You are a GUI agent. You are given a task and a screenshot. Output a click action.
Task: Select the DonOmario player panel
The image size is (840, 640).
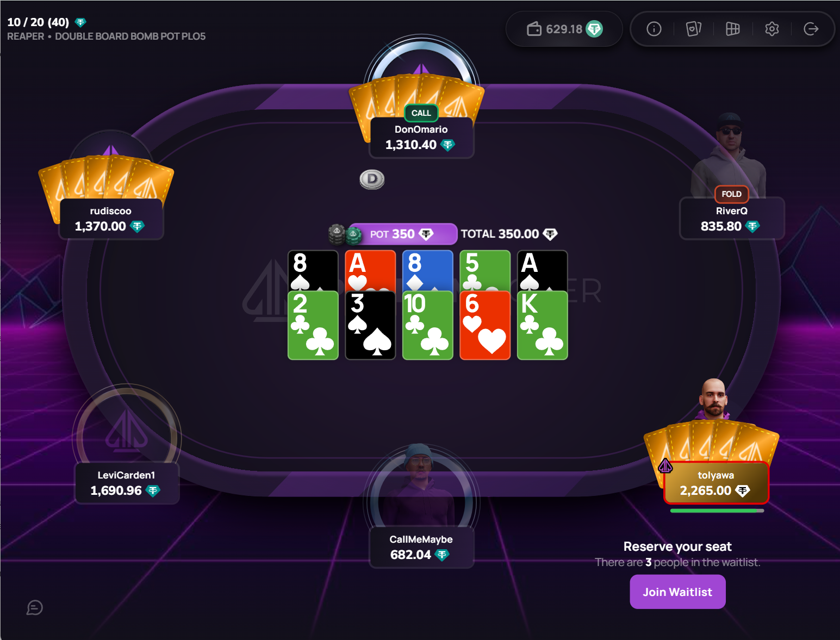click(x=421, y=138)
